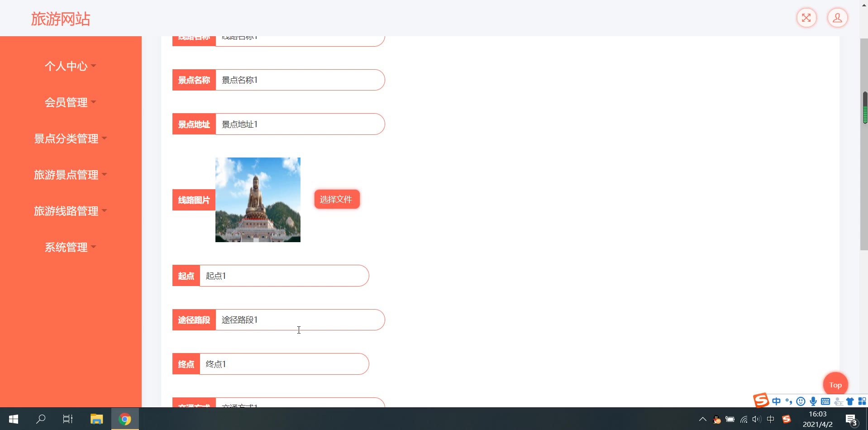Click the 起点 input field
Screen dimensions: 868x430
284,276
